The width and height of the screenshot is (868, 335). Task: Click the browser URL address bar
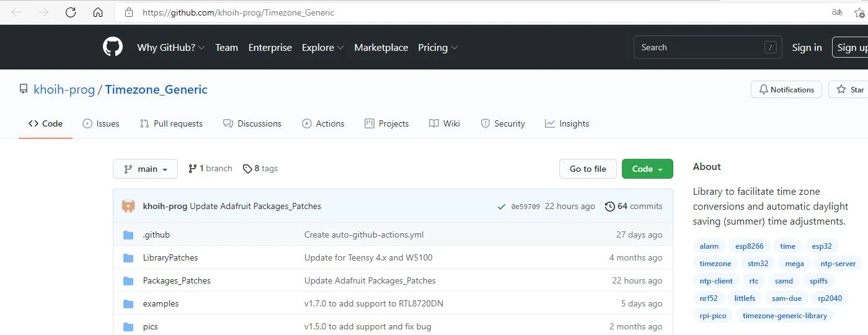click(471, 12)
